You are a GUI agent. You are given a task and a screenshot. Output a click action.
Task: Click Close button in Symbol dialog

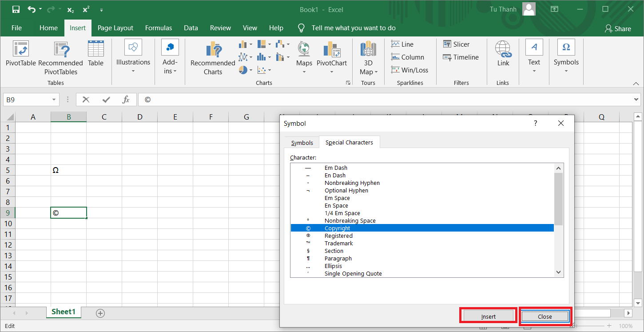point(545,316)
